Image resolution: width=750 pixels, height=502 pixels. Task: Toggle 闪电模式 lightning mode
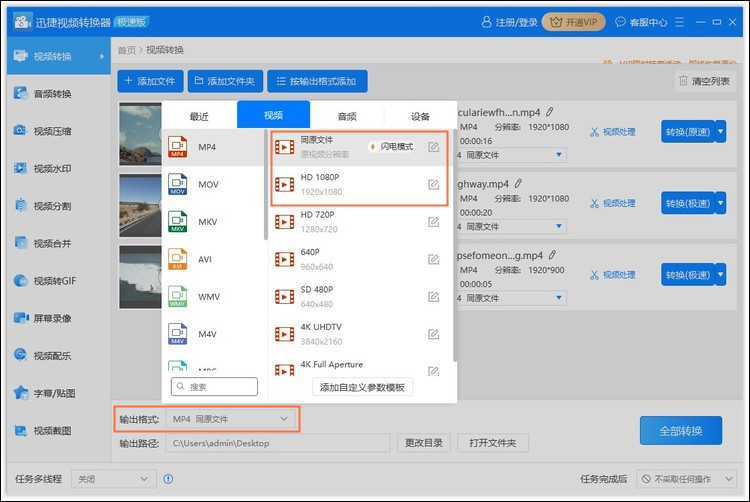(x=392, y=146)
